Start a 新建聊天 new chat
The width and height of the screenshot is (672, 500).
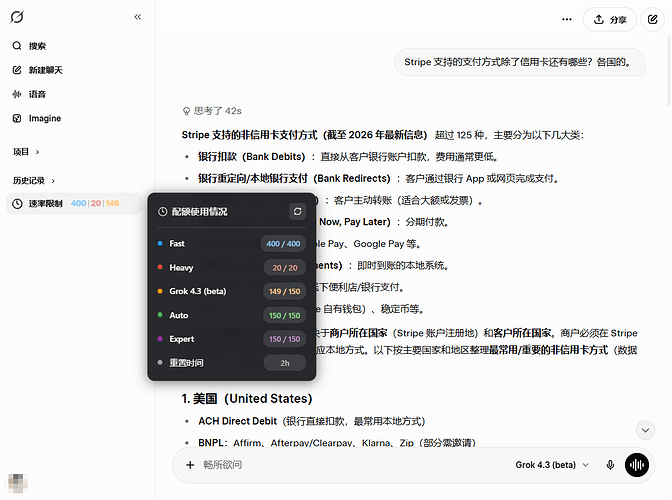click(37, 70)
